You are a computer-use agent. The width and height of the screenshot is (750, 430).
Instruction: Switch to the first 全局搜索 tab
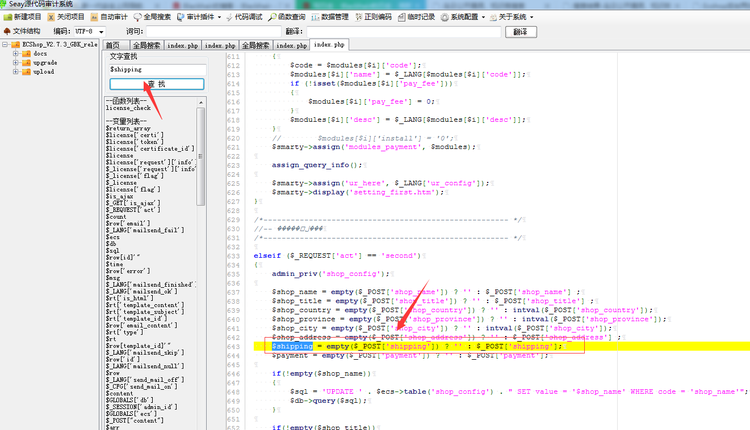pos(145,45)
